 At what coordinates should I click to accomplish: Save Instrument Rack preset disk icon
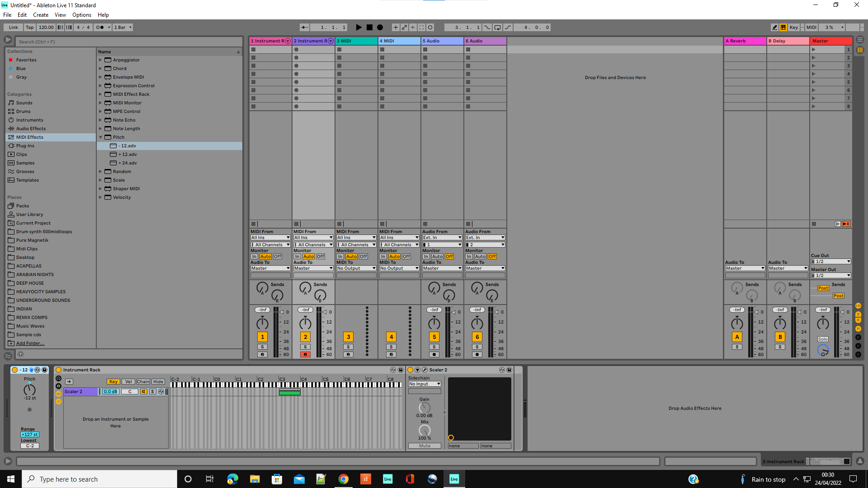tap(401, 370)
